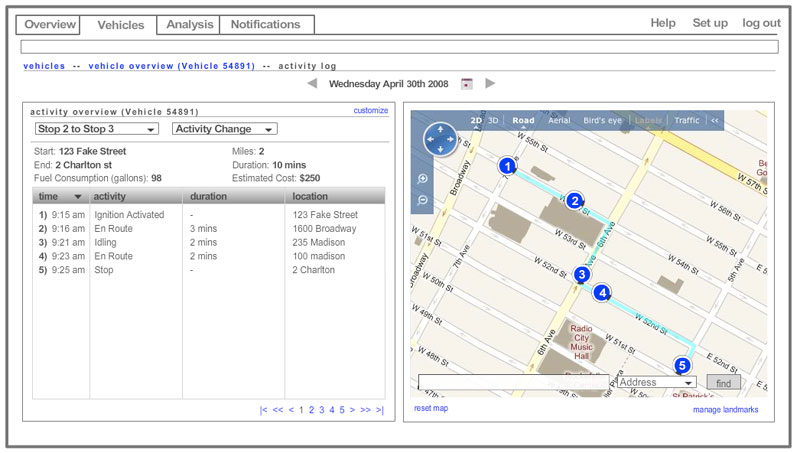Open the Activity Change dropdown
Image resolution: width=800 pixels, height=453 pixels.
(x=225, y=129)
